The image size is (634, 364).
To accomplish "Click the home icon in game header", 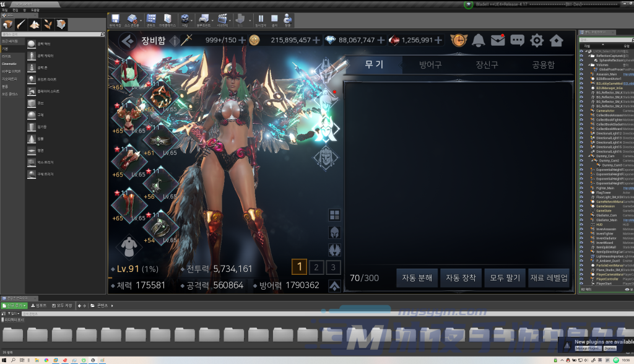I will (x=556, y=41).
